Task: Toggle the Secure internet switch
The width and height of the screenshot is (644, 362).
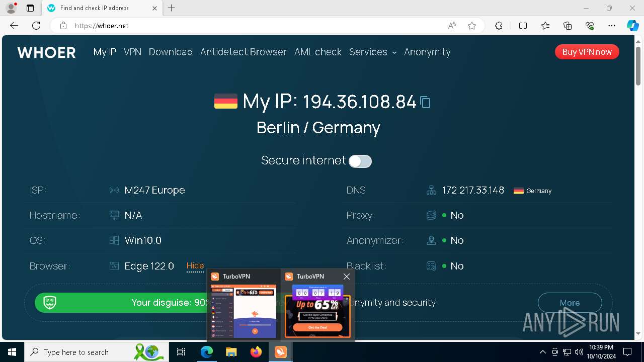Action: 360,161
